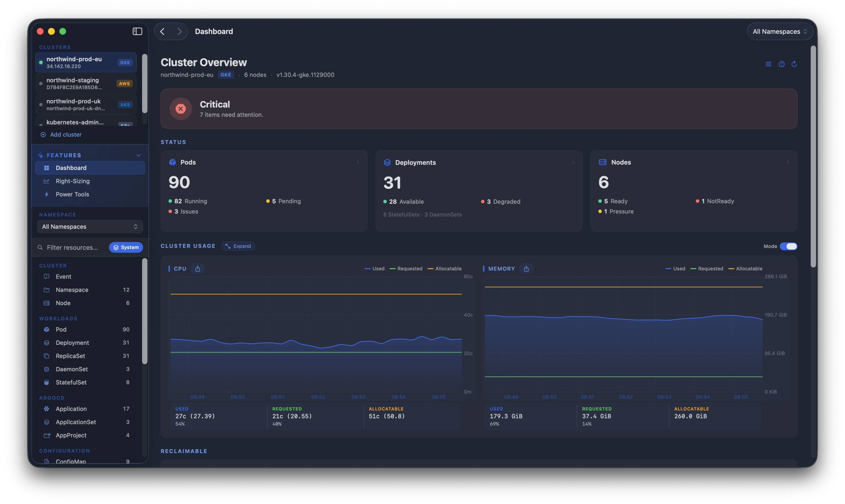This screenshot has width=845, height=504.
Task: Click the ReplicaSet icon in the sidebar
Action: pyautogui.click(x=47, y=356)
